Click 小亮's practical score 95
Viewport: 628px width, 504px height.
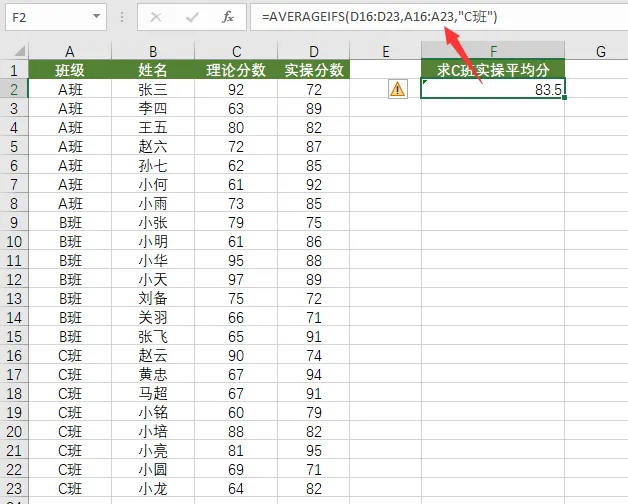click(x=314, y=450)
